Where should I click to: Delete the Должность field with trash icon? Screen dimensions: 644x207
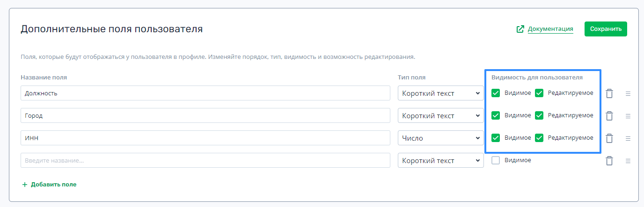pos(609,93)
